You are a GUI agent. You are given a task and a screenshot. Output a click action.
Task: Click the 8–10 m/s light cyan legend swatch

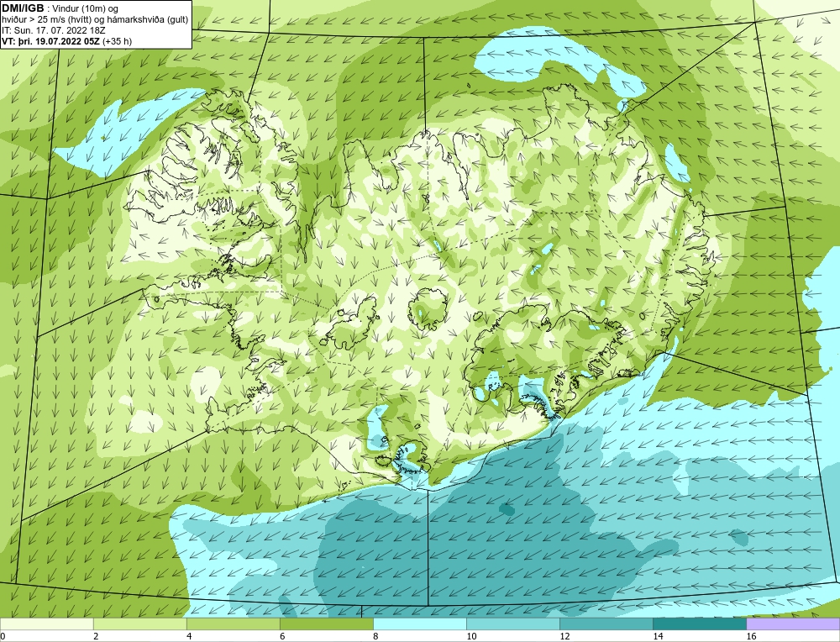(419, 624)
